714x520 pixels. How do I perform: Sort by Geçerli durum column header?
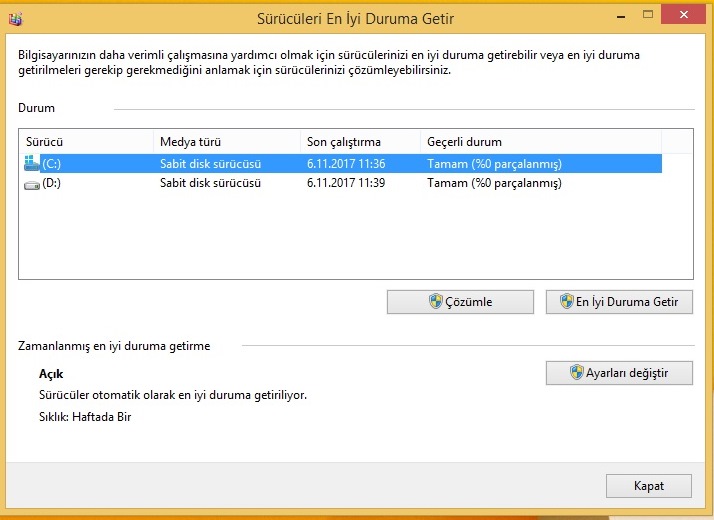pos(541,142)
